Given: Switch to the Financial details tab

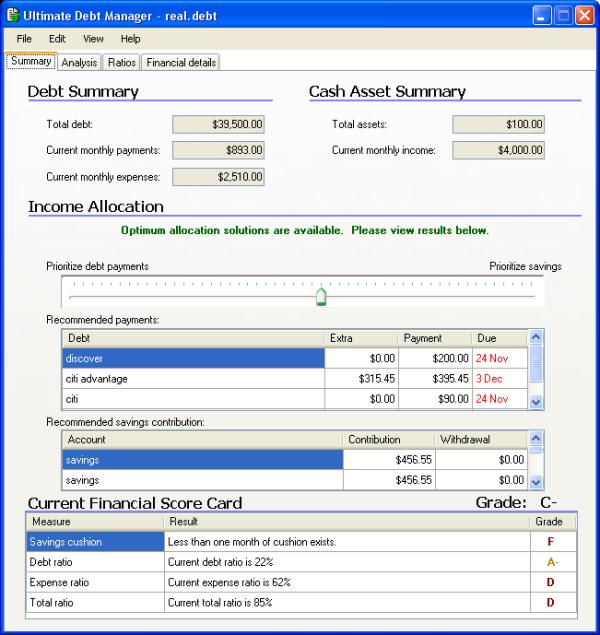Looking at the screenshot, I should [181, 63].
